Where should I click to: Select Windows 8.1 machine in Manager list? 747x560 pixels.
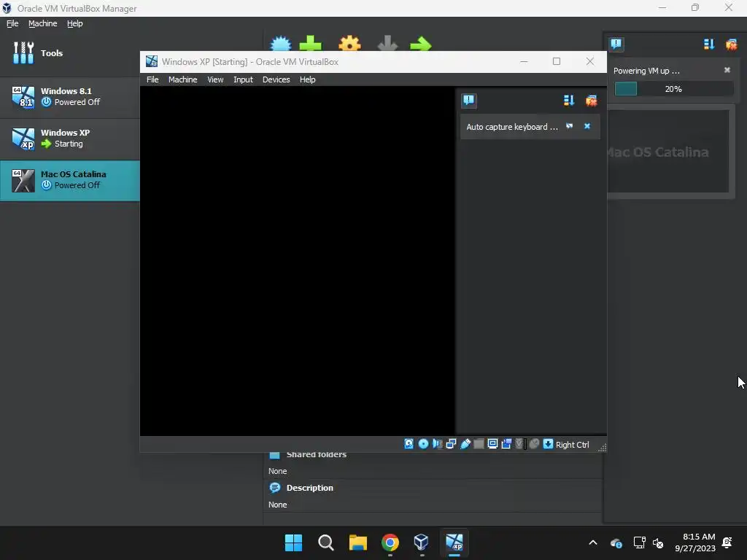coord(70,97)
